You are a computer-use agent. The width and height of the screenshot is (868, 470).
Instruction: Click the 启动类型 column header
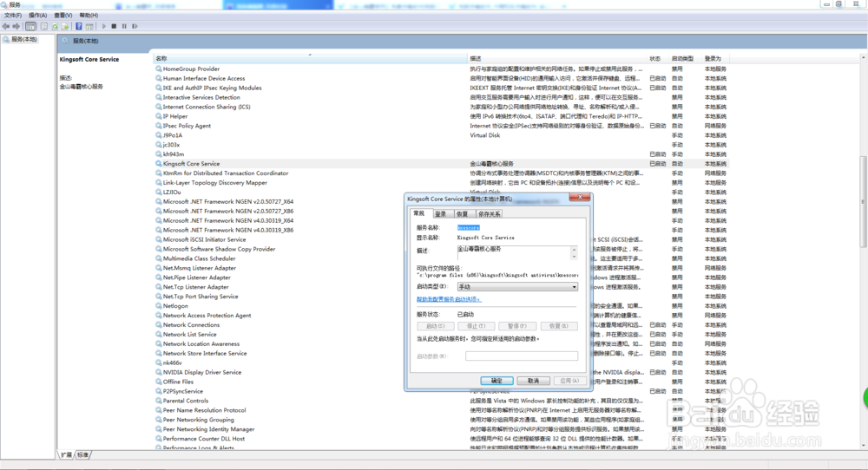(x=685, y=58)
